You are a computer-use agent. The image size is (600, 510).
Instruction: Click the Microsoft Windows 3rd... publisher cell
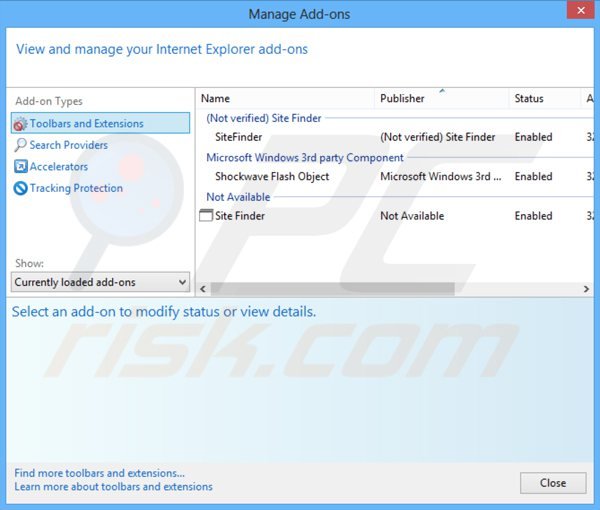(440, 176)
